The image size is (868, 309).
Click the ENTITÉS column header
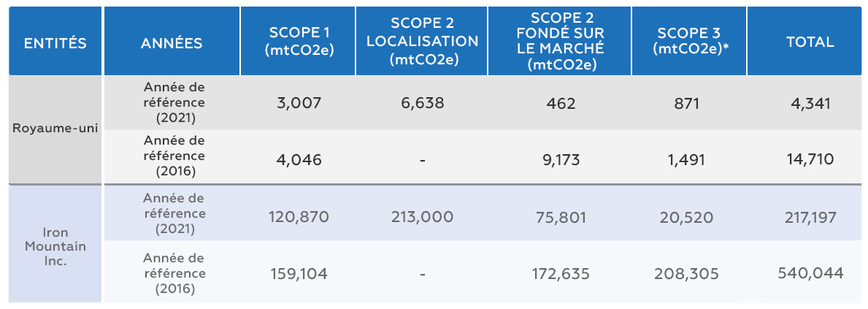coord(55,42)
